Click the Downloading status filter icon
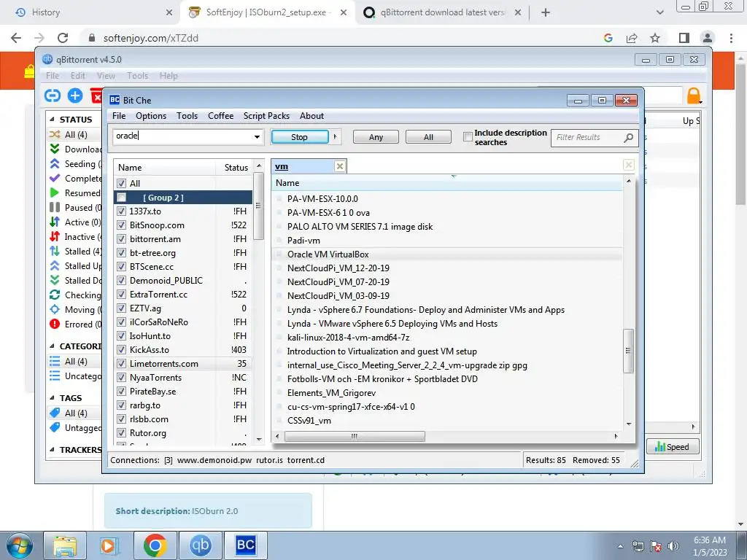Screen dimensions: 747x560 [55, 149]
